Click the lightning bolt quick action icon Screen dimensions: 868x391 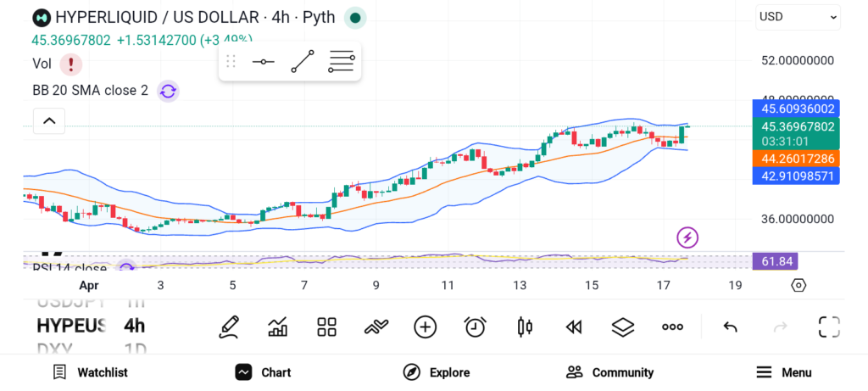[687, 237]
